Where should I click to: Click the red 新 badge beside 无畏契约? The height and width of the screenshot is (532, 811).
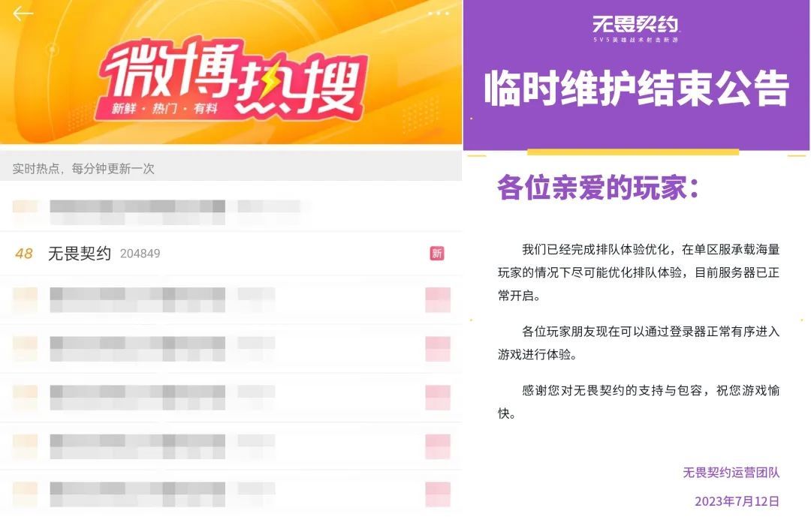coord(437,254)
